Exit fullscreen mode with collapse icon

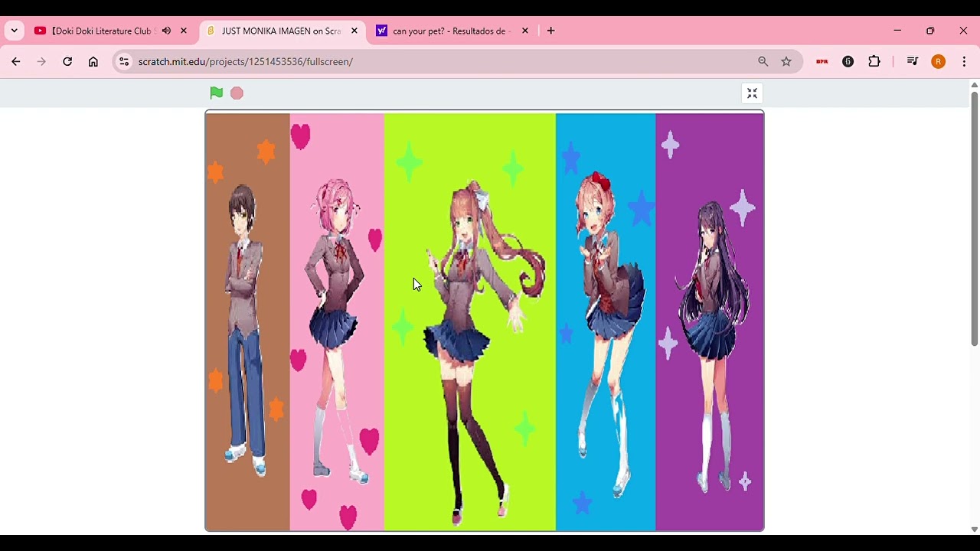click(752, 93)
